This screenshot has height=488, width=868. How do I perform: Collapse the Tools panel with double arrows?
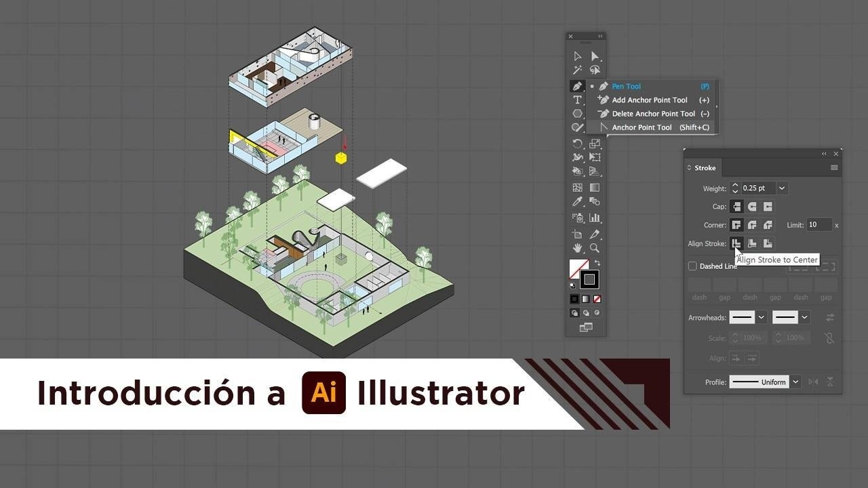600,36
